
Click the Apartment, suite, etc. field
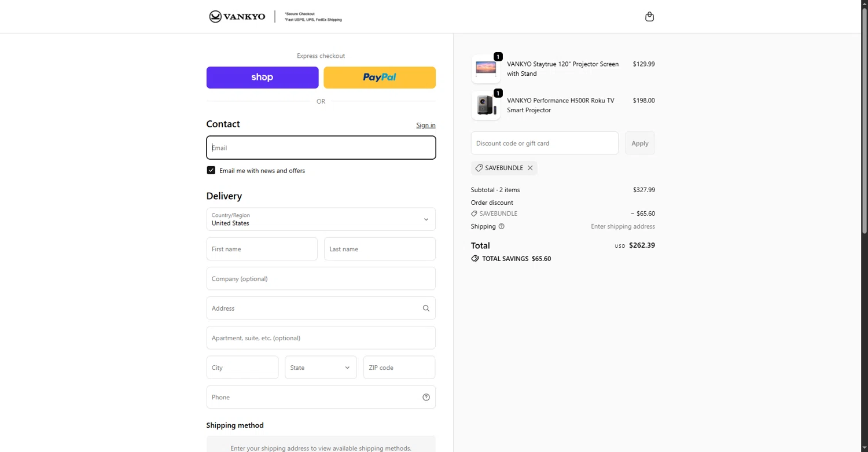tap(321, 338)
